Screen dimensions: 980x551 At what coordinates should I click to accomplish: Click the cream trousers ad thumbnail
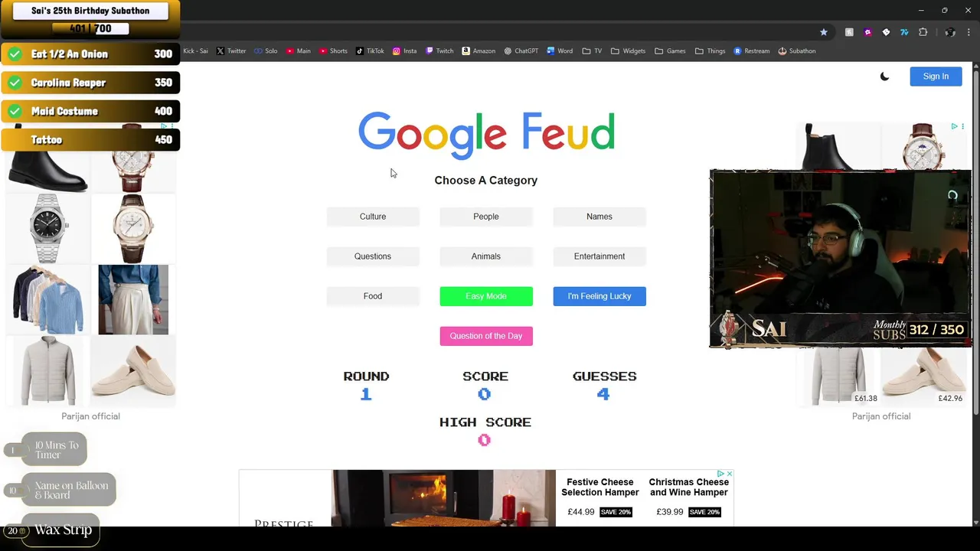click(133, 300)
